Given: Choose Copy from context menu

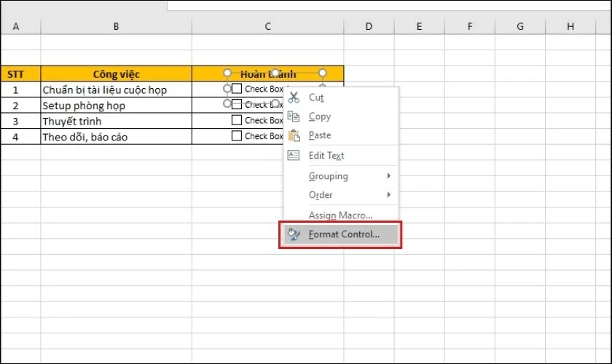Looking at the screenshot, I should click(341, 116).
